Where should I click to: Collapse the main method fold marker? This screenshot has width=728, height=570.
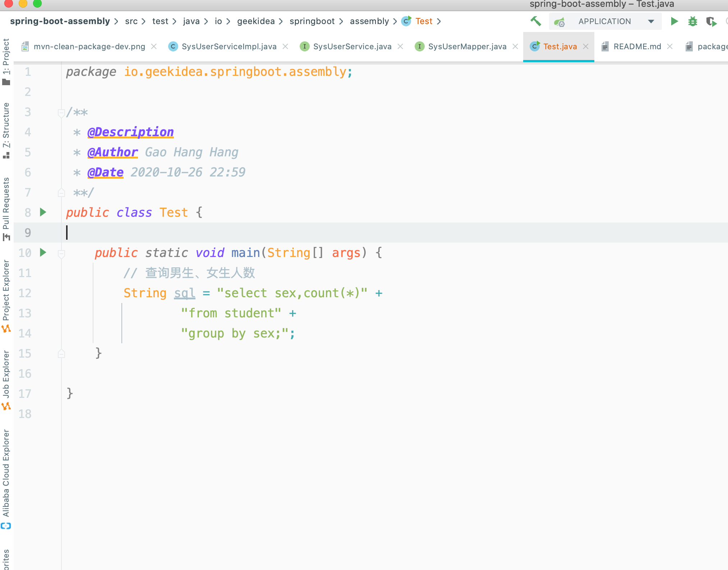pyautogui.click(x=61, y=253)
